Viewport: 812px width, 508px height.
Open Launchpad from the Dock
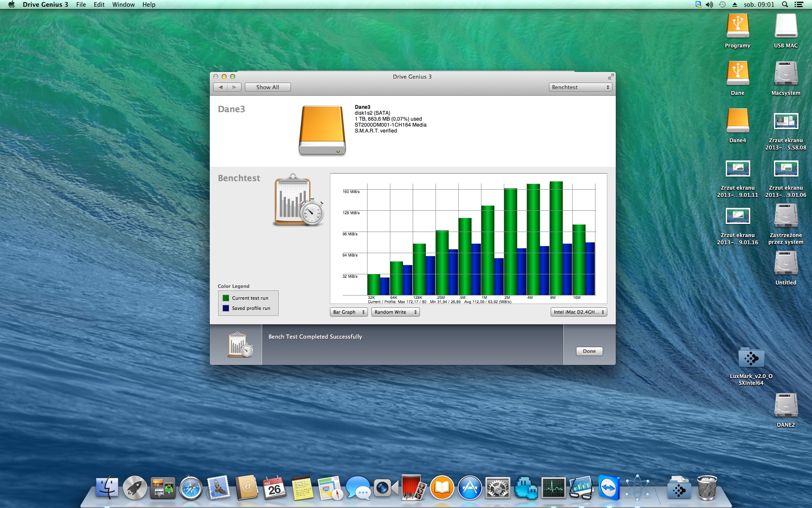(x=135, y=488)
